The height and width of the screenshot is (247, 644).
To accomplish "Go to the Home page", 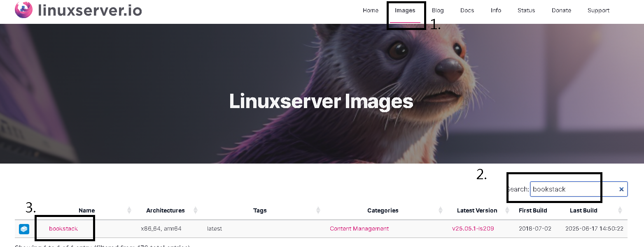I will click(371, 10).
